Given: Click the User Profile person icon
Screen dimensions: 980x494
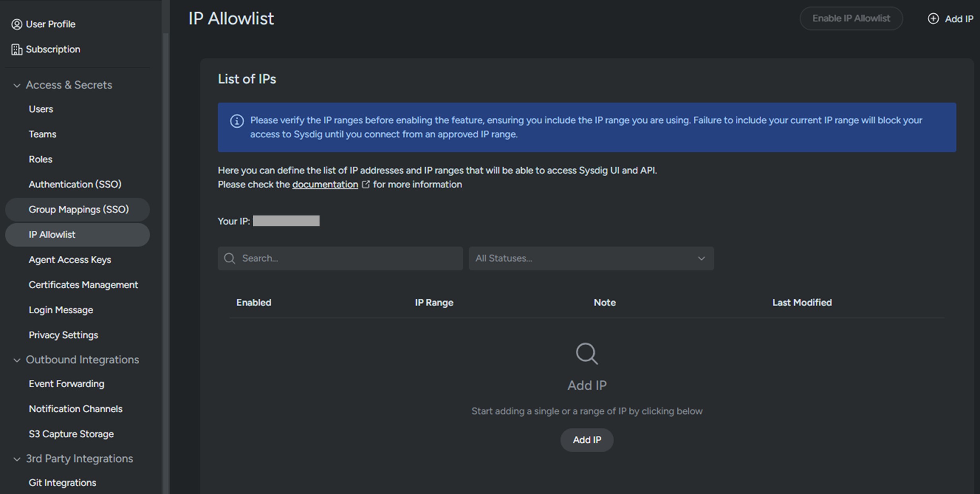Looking at the screenshot, I should click(16, 24).
